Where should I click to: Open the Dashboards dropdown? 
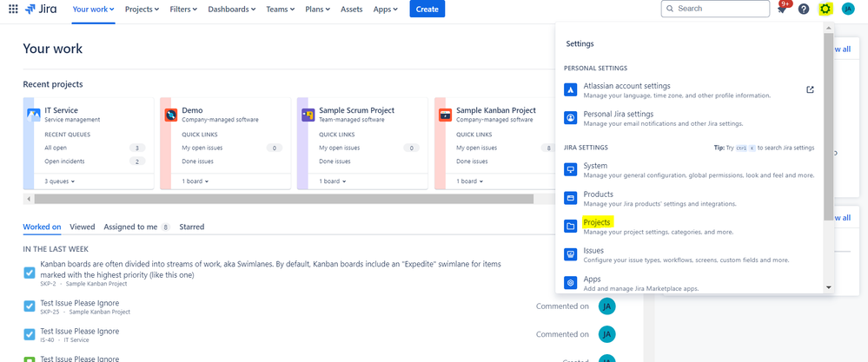(x=232, y=10)
